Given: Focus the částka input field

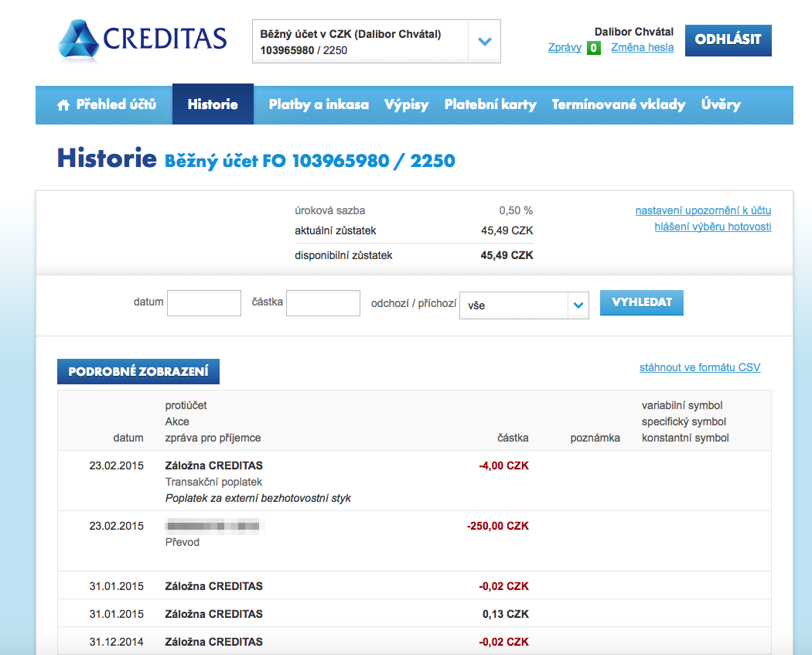Looking at the screenshot, I should pyautogui.click(x=323, y=303).
